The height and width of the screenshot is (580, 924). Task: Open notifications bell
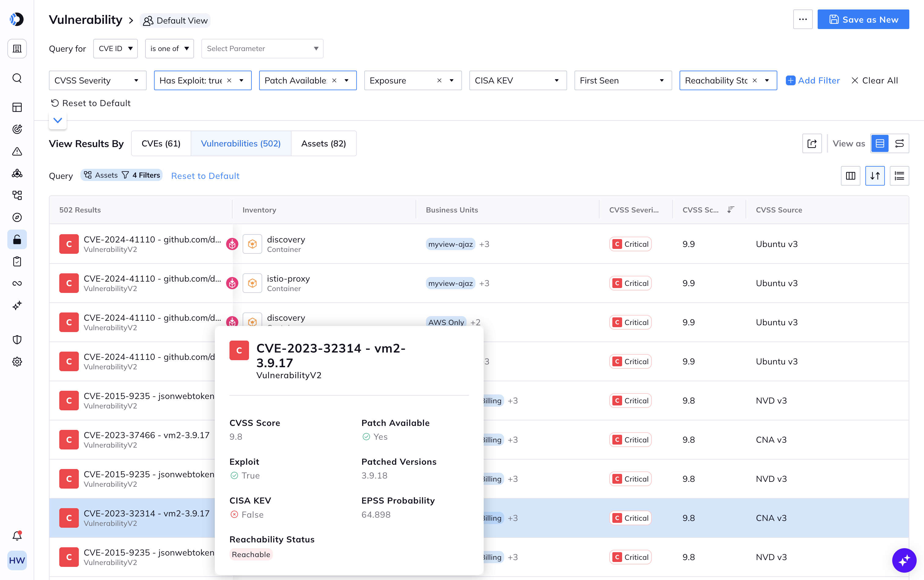click(x=17, y=535)
